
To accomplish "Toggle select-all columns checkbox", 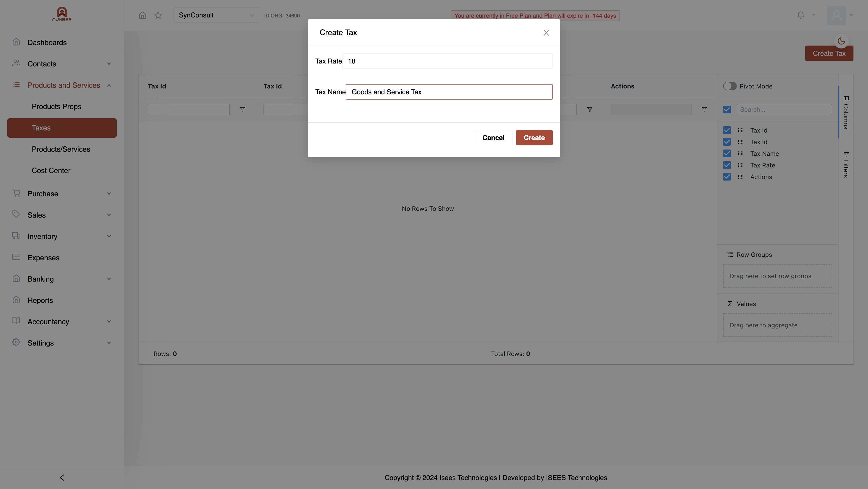I will coord(727,110).
